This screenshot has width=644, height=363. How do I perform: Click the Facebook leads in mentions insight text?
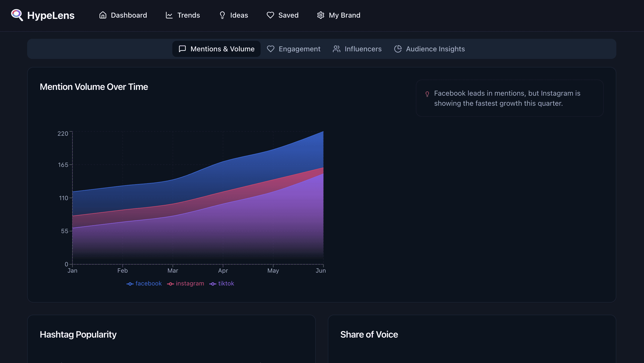pos(507,98)
